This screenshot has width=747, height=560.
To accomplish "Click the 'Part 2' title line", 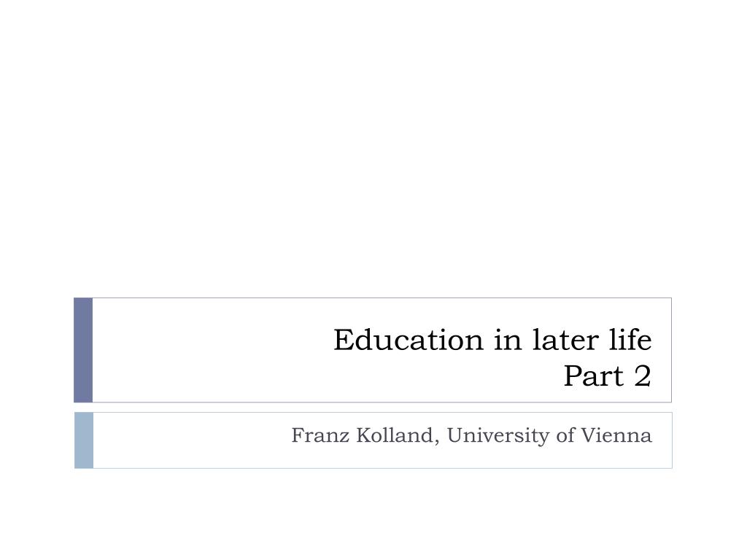I will coord(608,376).
